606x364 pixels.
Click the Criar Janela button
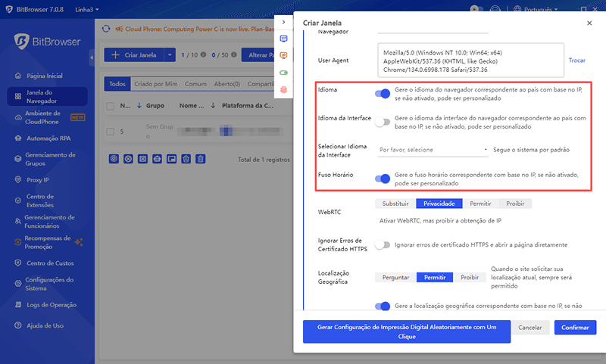[134, 54]
